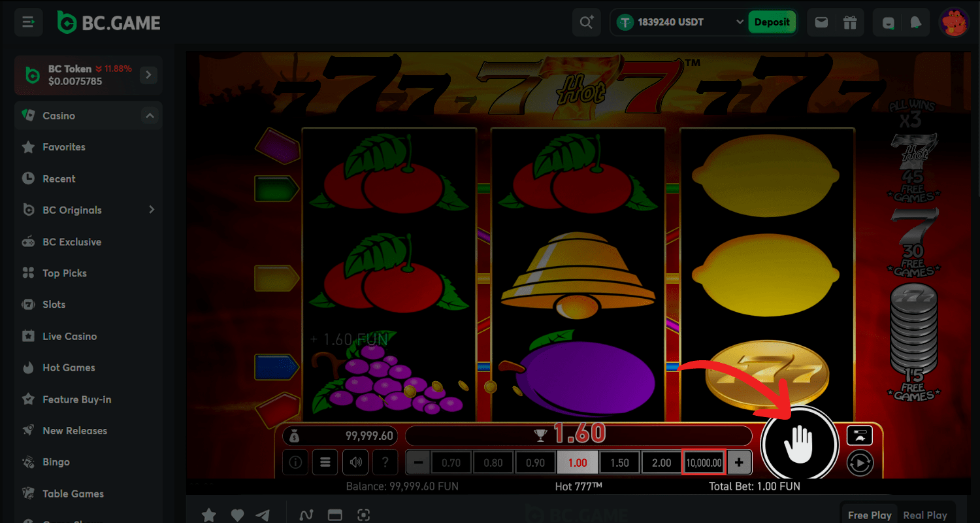
Task: Toggle the turbo speed icon above autoplay
Action: pos(860,435)
